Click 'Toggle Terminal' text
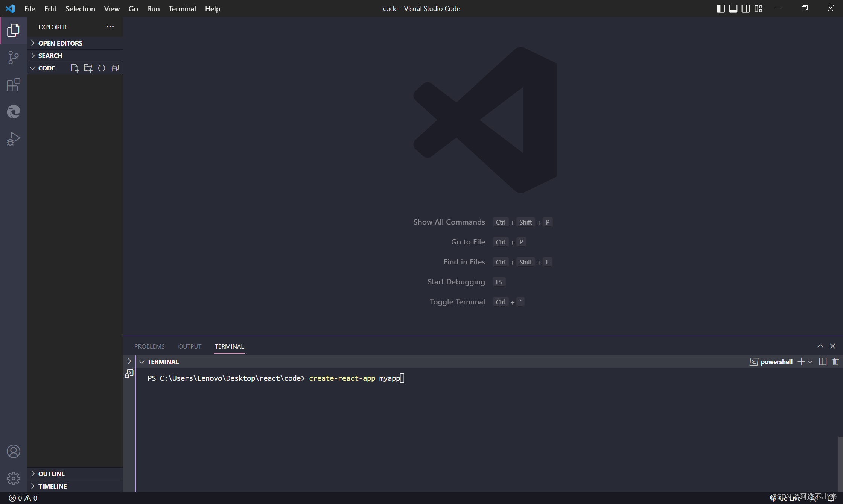Image resolution: width=843 pixels, height=504 pixels. coord(457,302)
